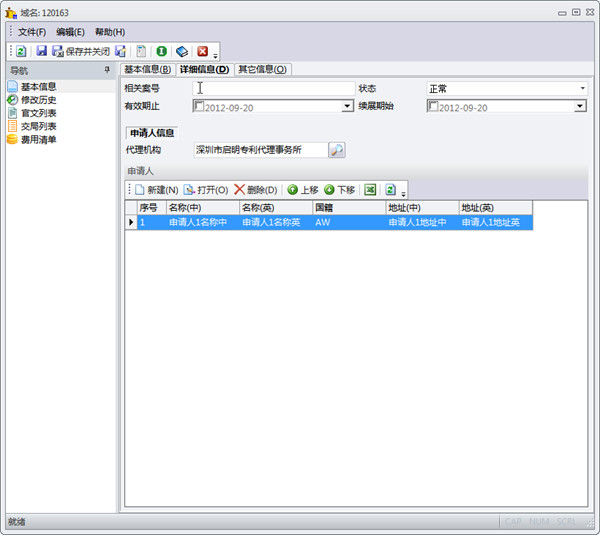
Task: Open the 状态 dropdown showing 正常
Action: [x=583, y=88]
